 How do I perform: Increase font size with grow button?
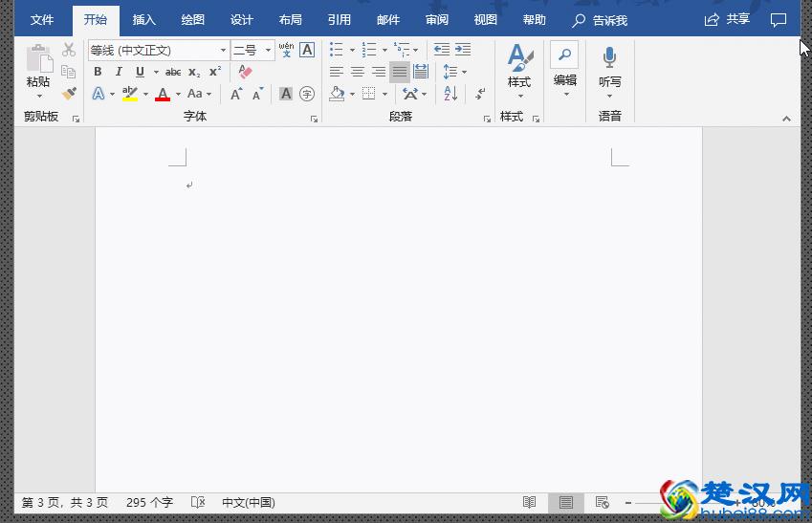tap(236, 94)
